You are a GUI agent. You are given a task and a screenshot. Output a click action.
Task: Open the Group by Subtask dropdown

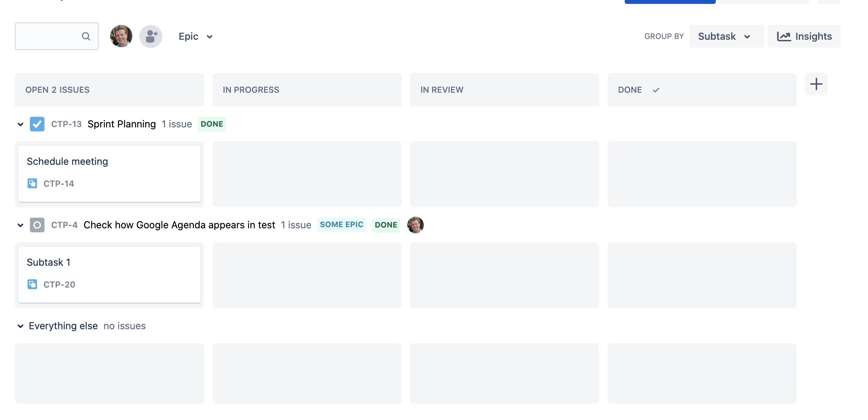coord(726,36)
